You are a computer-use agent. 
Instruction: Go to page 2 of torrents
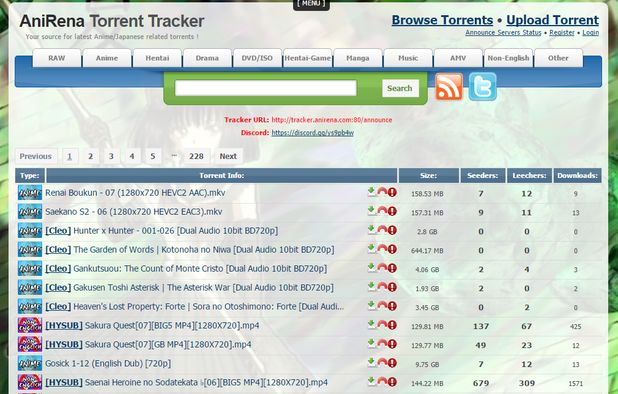pos(91,156)
